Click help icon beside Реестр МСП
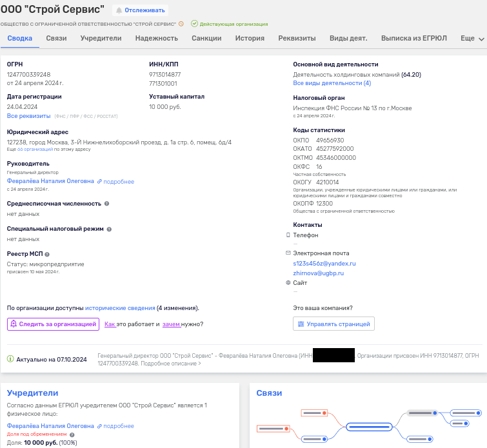This screenshot has width=487, height=448. pos(47,254)
